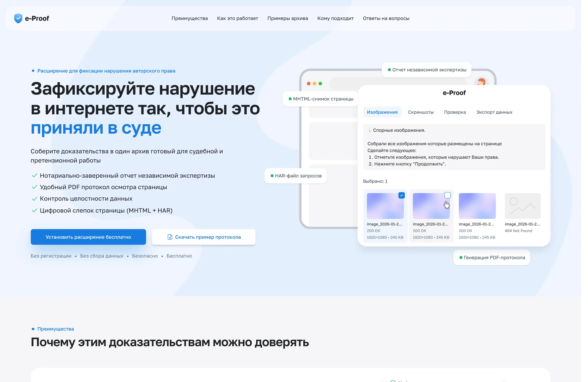The height and width of the screenshot is (382, 588).
Task: Open the 'Проверка' tab
Action: (x=455, y=112)
